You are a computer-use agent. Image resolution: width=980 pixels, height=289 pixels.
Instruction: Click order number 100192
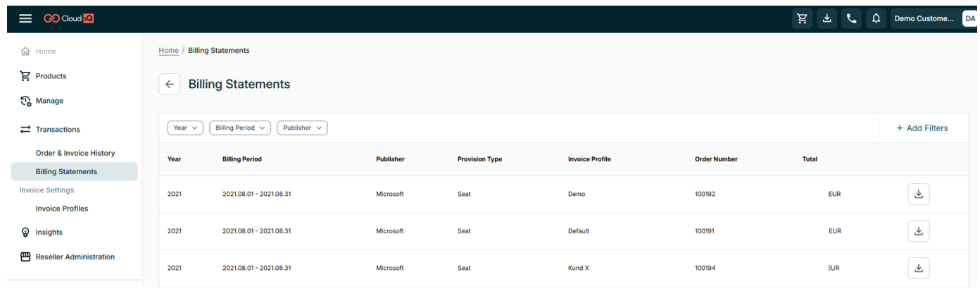tap(705, 194)
